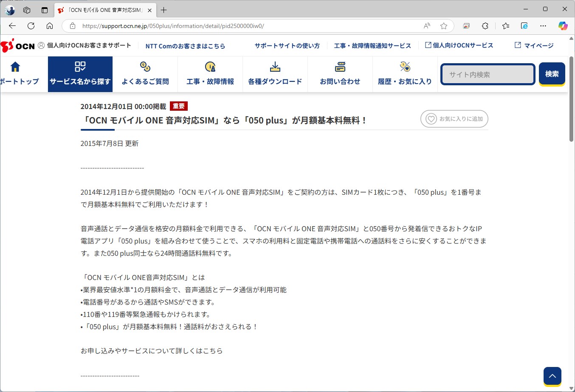Image resolution: width=575 pixels, height=392 pixels.
Task: Click お申し込みやサービスについて詳しくはこちら text
Action: (x=152, y=351)
